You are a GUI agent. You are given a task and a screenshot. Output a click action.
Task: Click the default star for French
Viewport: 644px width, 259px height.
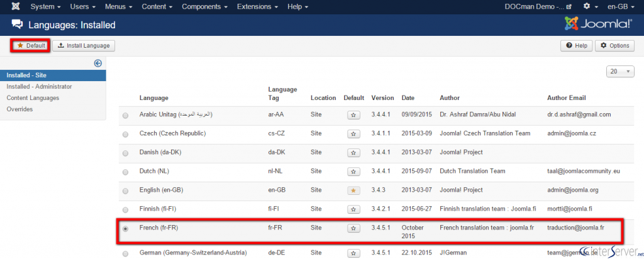tap(353, 228)
